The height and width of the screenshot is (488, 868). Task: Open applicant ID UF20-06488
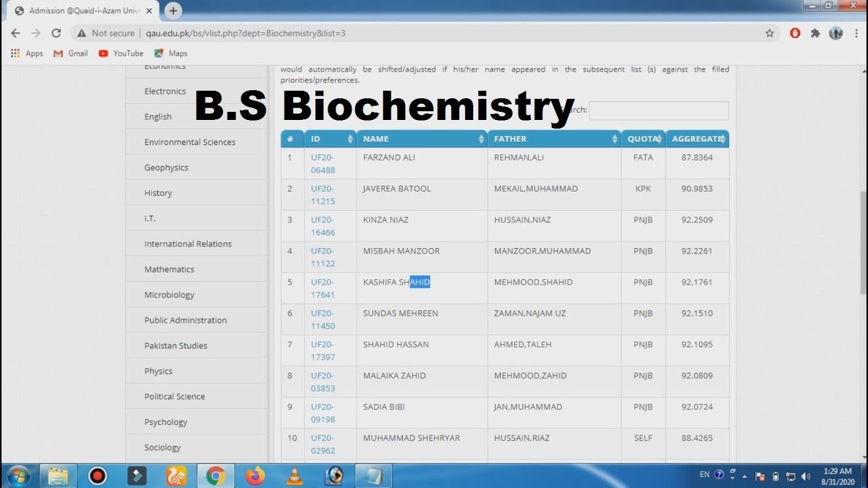(323, 163)
